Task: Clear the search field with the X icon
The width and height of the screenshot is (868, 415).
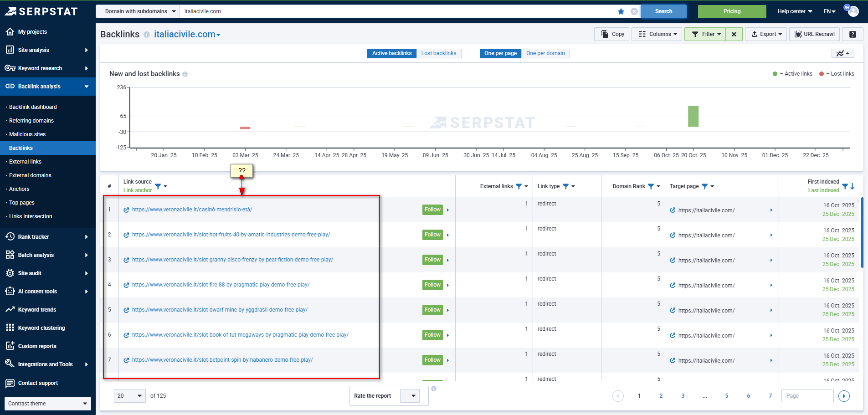Action: point(634,11)
